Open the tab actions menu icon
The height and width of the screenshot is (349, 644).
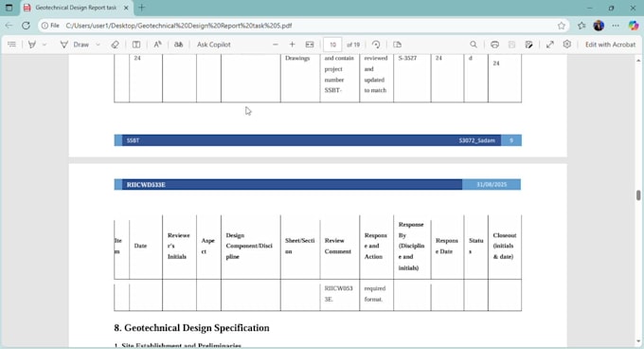pyautogui.click(x=9, y=8)
